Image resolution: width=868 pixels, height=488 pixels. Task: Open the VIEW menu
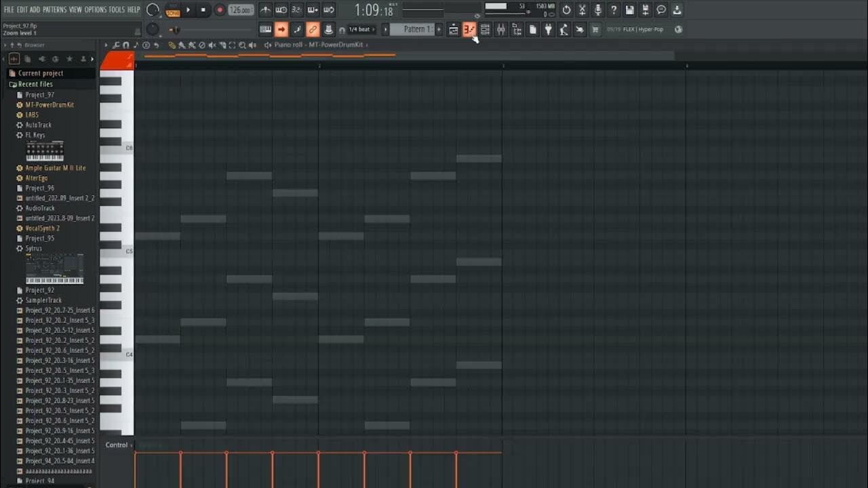(75, 9)
